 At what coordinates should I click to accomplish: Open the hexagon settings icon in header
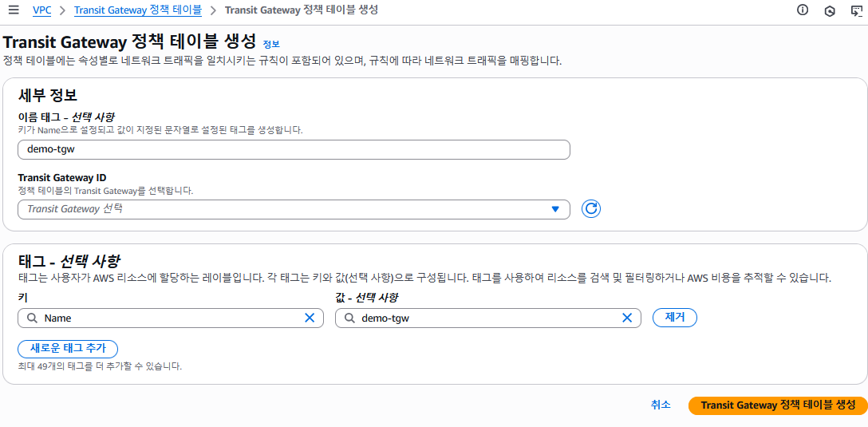(x=829, y=10)
